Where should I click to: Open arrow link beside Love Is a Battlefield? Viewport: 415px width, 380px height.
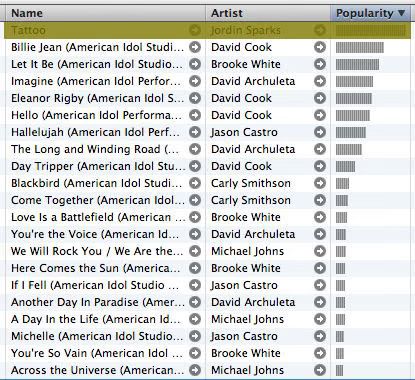[x=195, y=217]
